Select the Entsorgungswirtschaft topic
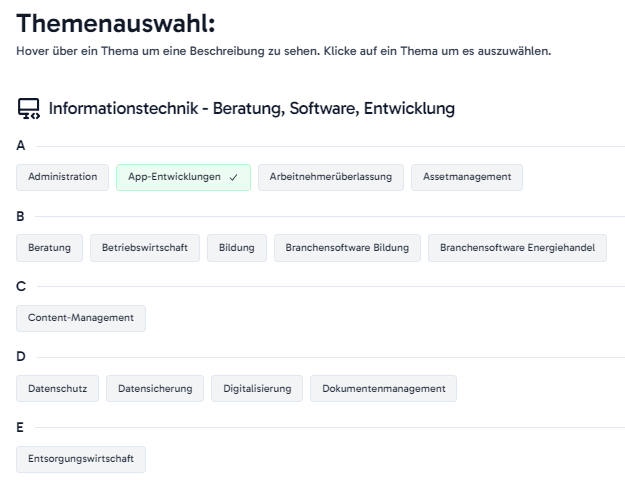625x485 pixels. pyautogui.click(x=81, y=459)
